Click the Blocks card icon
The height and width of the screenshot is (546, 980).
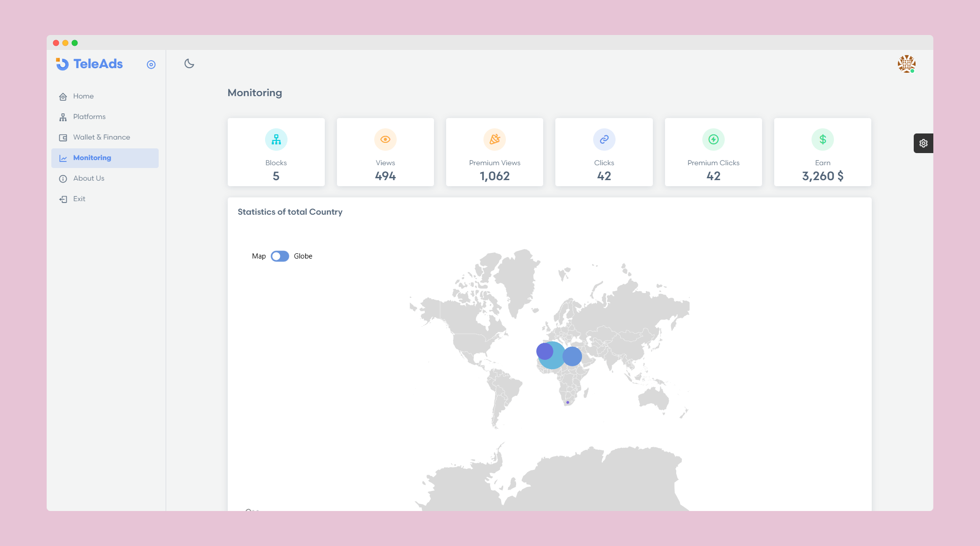point(276,140)
